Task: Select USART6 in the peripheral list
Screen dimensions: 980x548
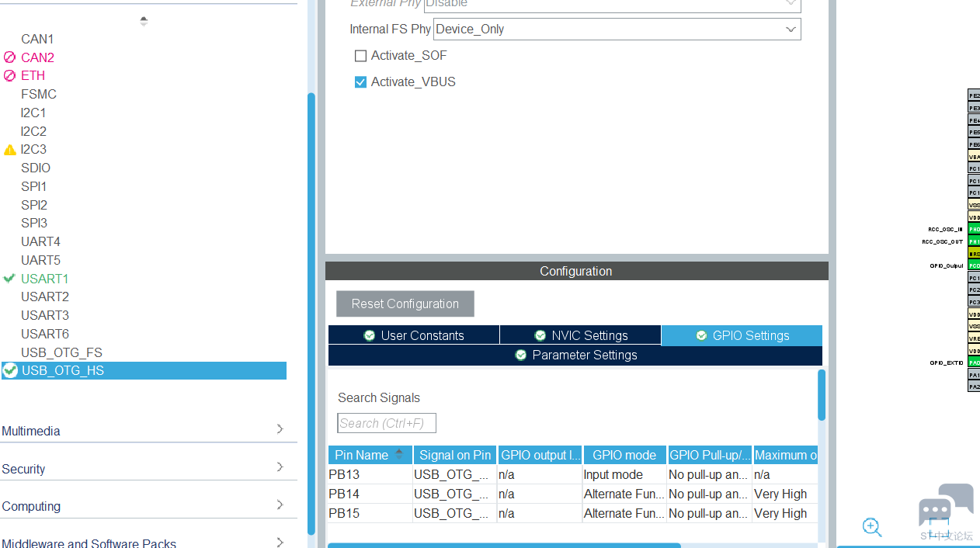Action: coord(45,334)
